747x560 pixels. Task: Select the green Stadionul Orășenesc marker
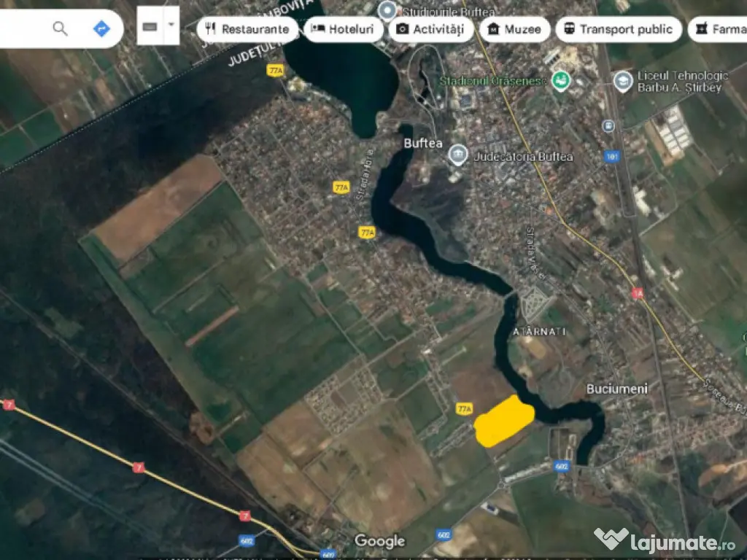click(x=562, y=80)
